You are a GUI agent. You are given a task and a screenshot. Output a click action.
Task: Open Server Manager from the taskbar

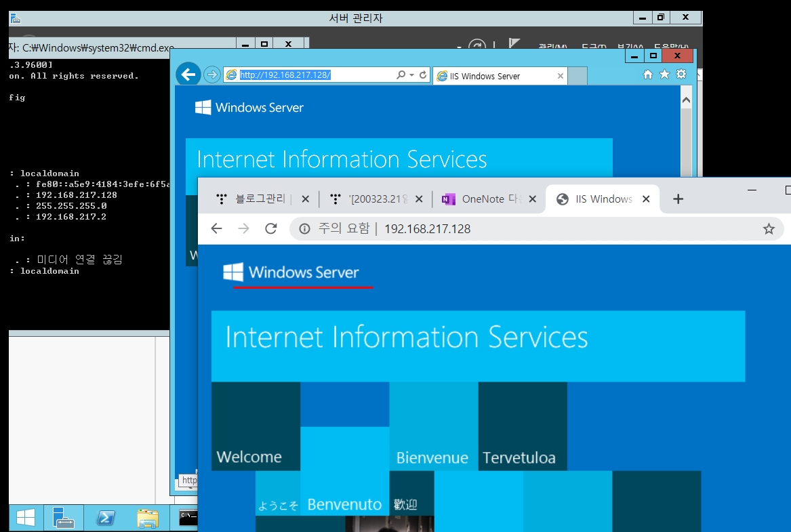coord(63,518)
